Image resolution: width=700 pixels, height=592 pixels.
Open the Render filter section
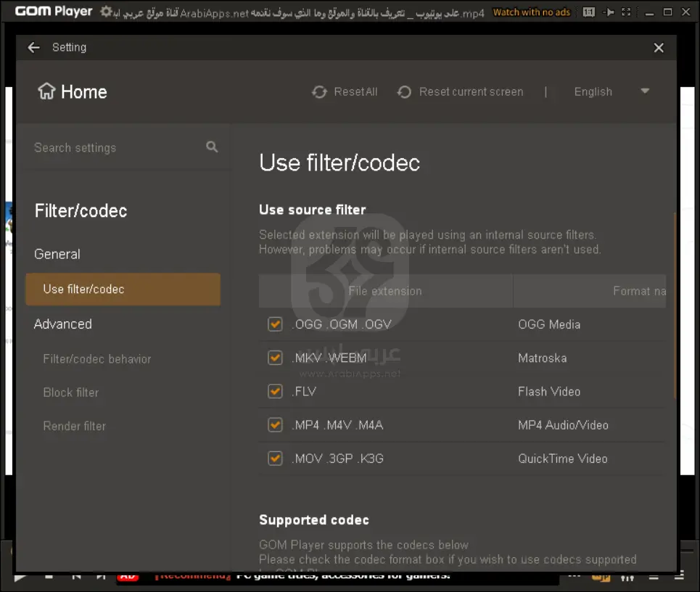pos(74,426)
